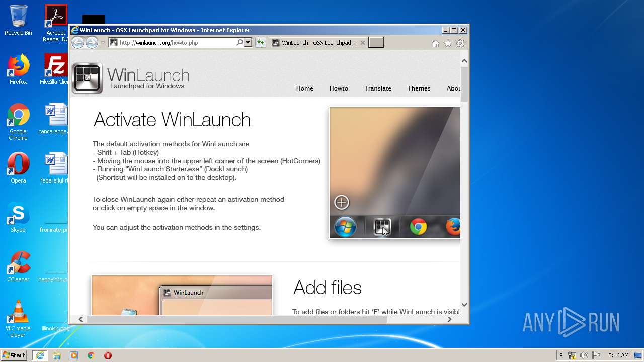Open the Home navigation link
Viewport: 644px width, 362px height.
304,88
